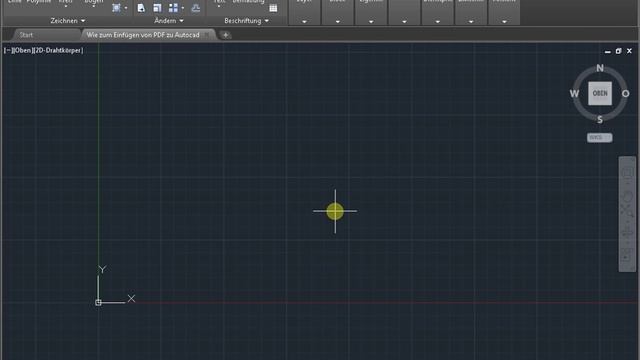Select the Scale (Skalieren) tool icon
This screenshot has height=360, width=640.
click(x=157, y=8)
